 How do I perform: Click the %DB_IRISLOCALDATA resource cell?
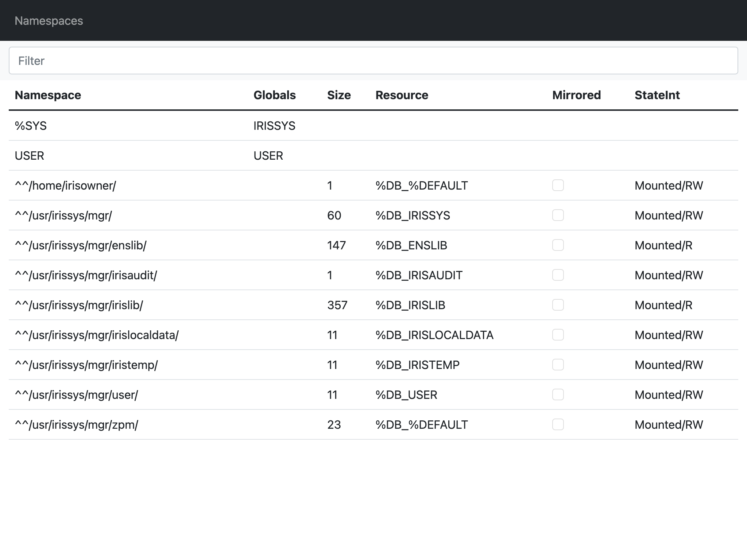pos(434,335)
